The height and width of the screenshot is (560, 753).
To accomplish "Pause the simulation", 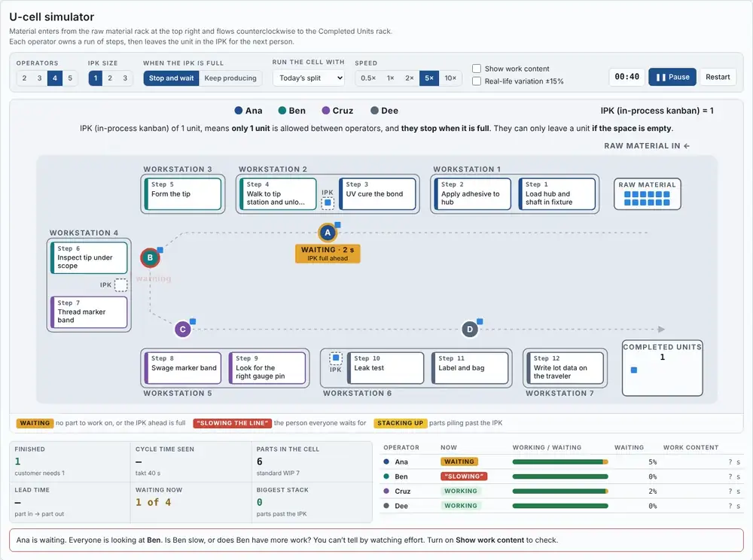I will 672,78.
